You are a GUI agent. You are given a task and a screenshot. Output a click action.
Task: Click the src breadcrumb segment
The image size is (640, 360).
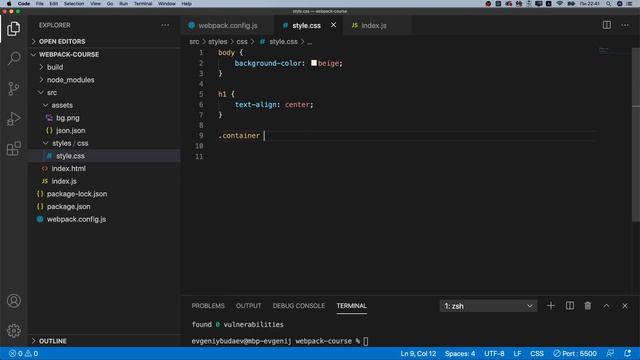194,42
